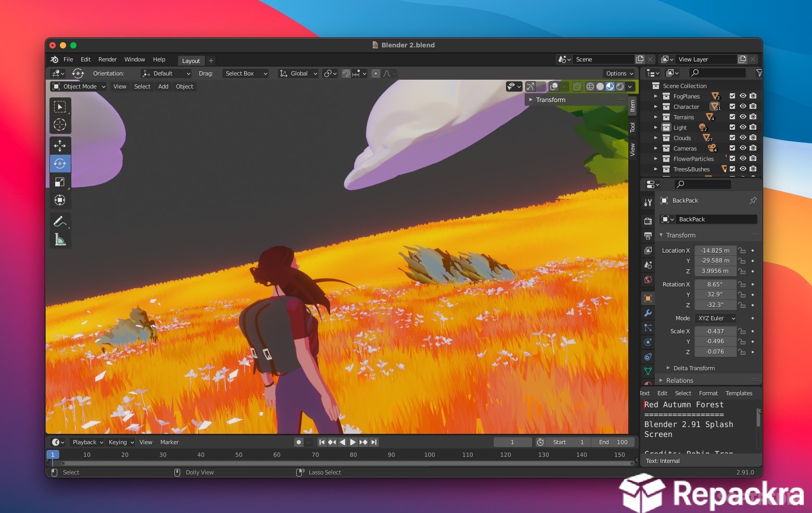Click new scene icon beside Scene field

[x=640, y=59]
